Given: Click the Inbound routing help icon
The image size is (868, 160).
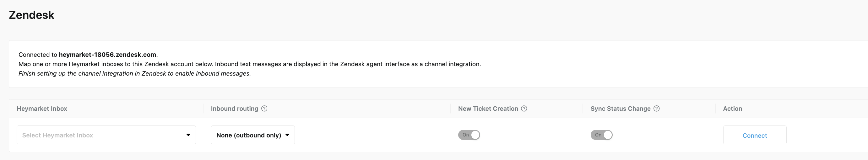Looking at the screenshot, I should click(x=264, y=109).
